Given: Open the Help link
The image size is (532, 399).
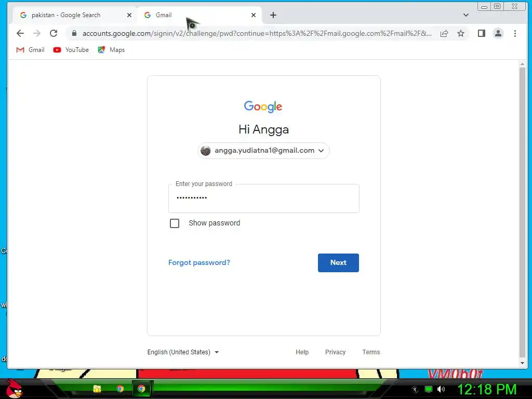Looking at the screenshot, I should point(302,352).
